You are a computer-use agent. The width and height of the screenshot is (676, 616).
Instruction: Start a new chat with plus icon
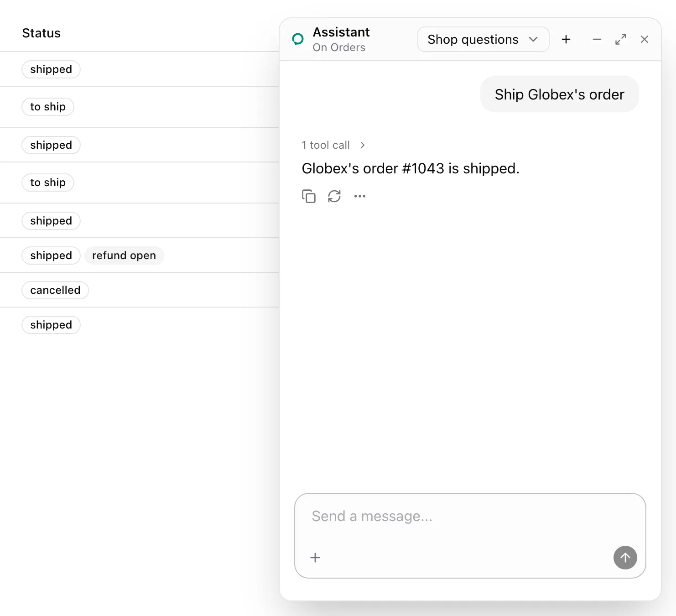pyautogui.click(x=566, y=39)
